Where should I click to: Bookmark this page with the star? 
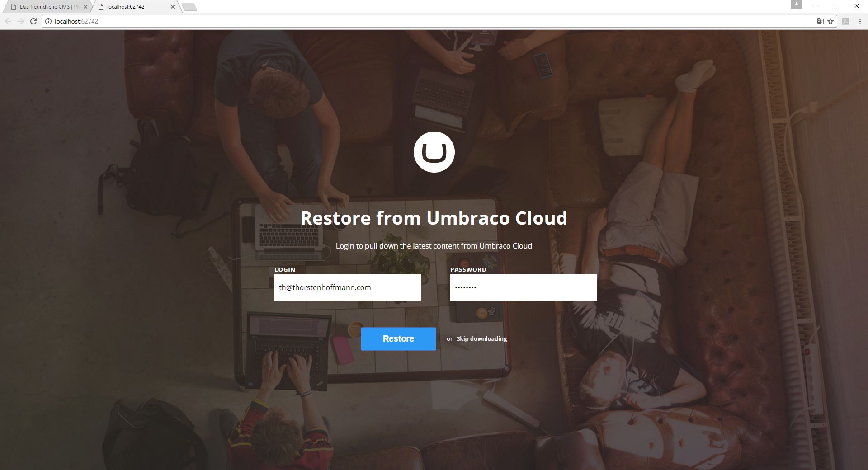pyautogui.click(x=830, y=21)
